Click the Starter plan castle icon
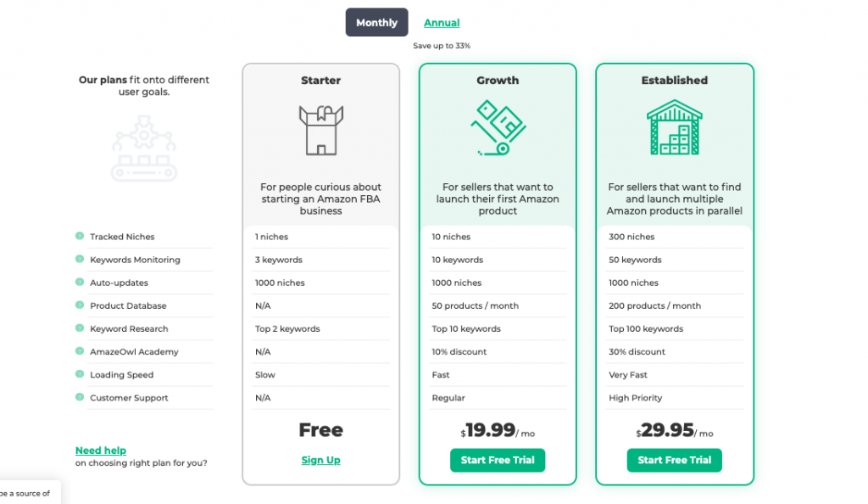 pos(321,130)
